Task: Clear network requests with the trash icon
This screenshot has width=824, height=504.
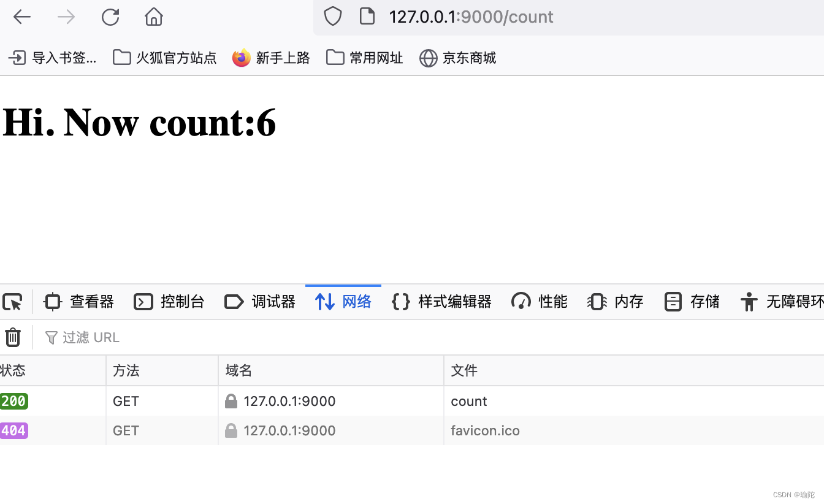Action: pos(13,337)
